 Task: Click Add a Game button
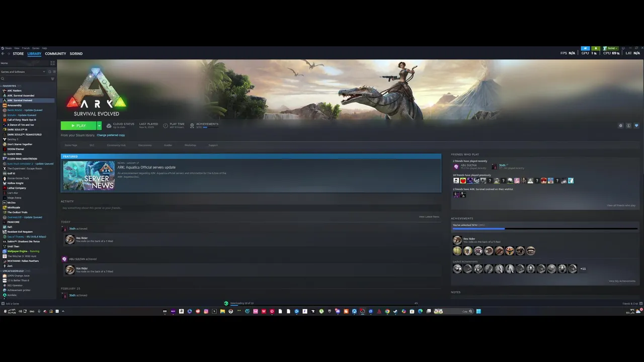(x=10, y=304)
